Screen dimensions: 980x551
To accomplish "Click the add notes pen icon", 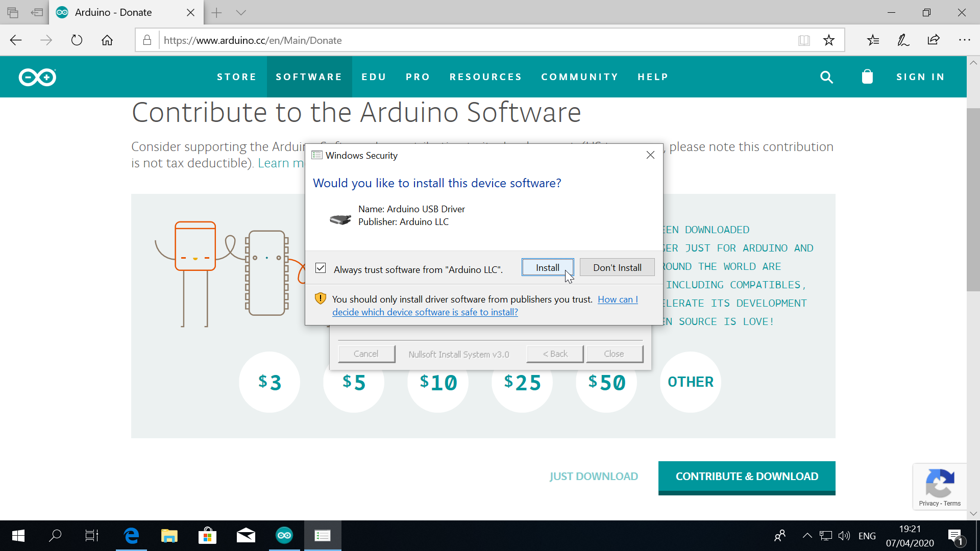I will (903, 40).
